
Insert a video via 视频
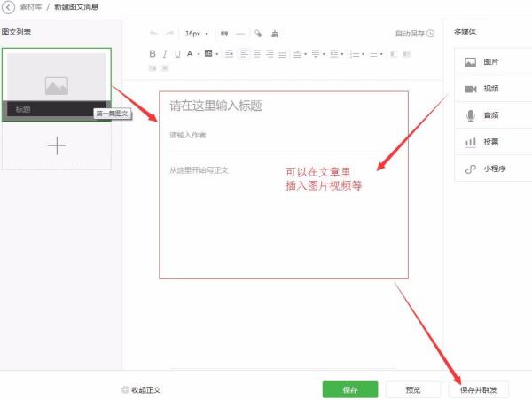[493, 89]
